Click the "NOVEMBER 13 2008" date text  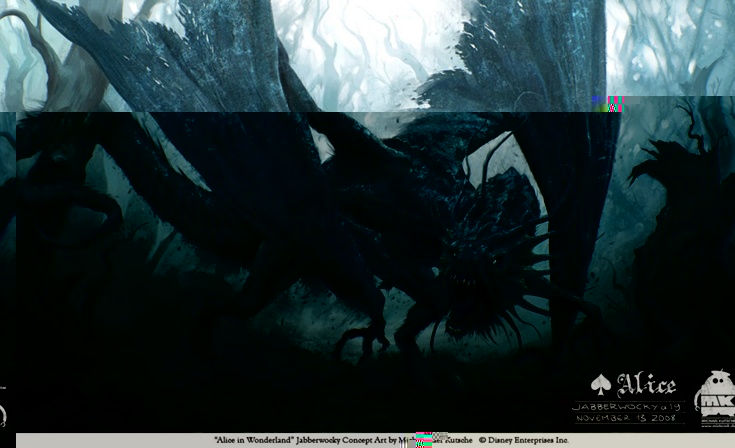click(x=626, y=418)
